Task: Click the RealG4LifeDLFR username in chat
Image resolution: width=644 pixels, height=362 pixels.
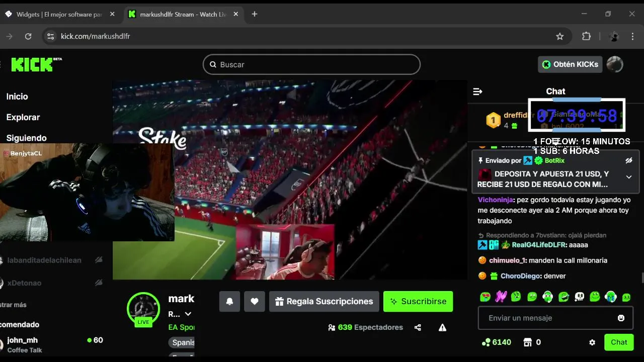Action: [x=539, y=245]
